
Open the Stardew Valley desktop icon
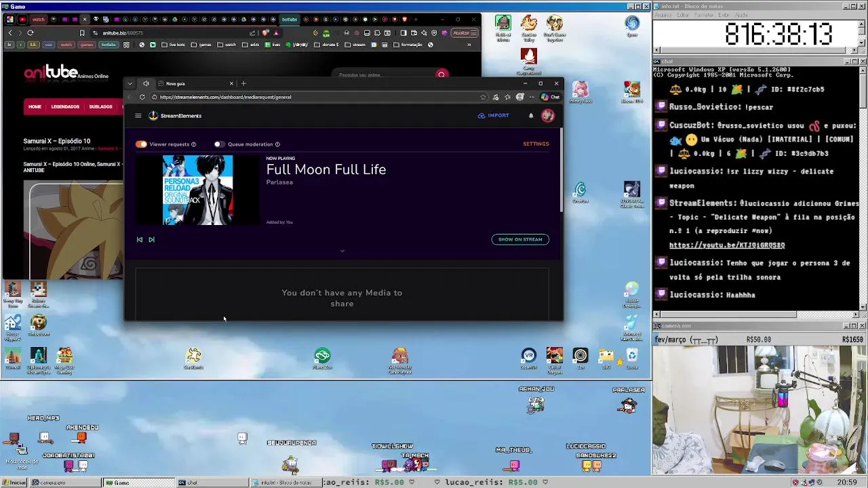(529, 28)
